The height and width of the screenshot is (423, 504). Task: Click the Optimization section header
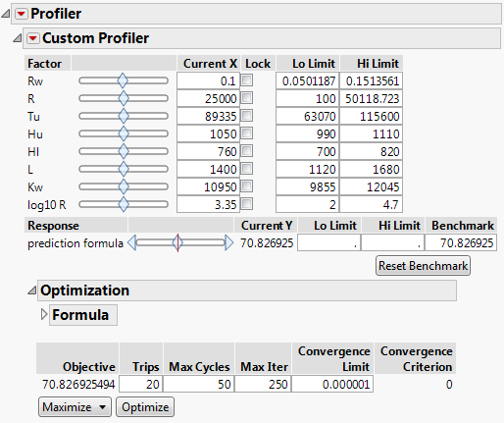click(247, 291)
